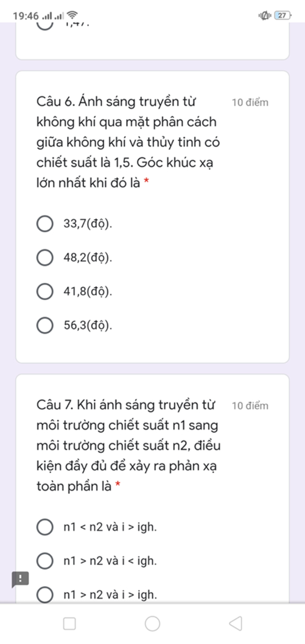Screen dimensions: 305x644
Task: Tap the Wi-Fi status icon
Action: pyautogui.click(x=72, y=15)
